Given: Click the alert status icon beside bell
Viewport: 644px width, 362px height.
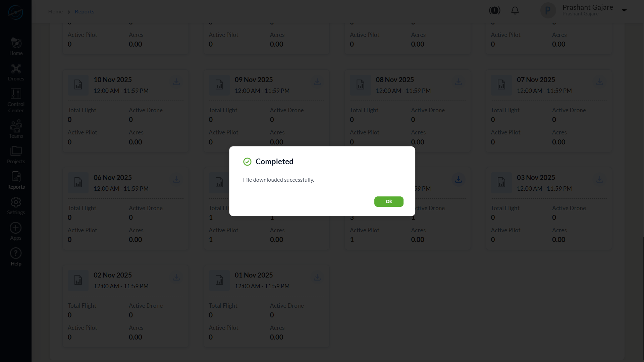Looking at the screenshot, I should pyautogui.click(x=495, y=10).
